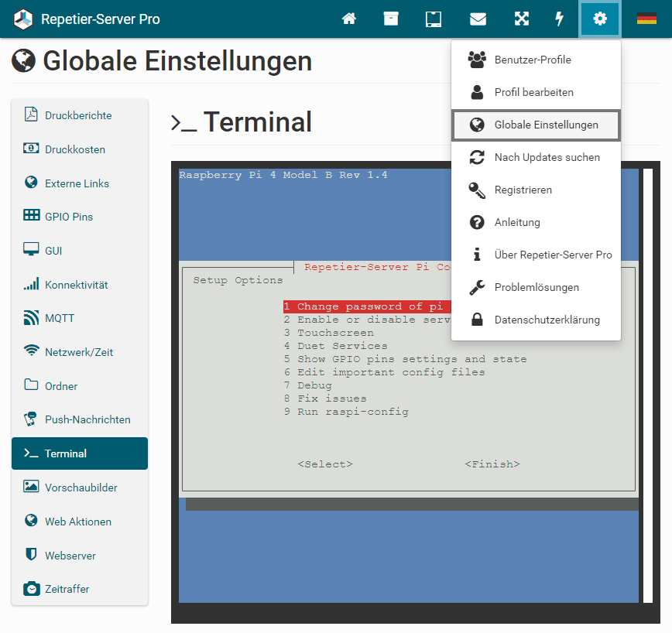Open Druckkosten settings page
The height and width of the screenshot is (633, 672).
click(x=80, y=149)
